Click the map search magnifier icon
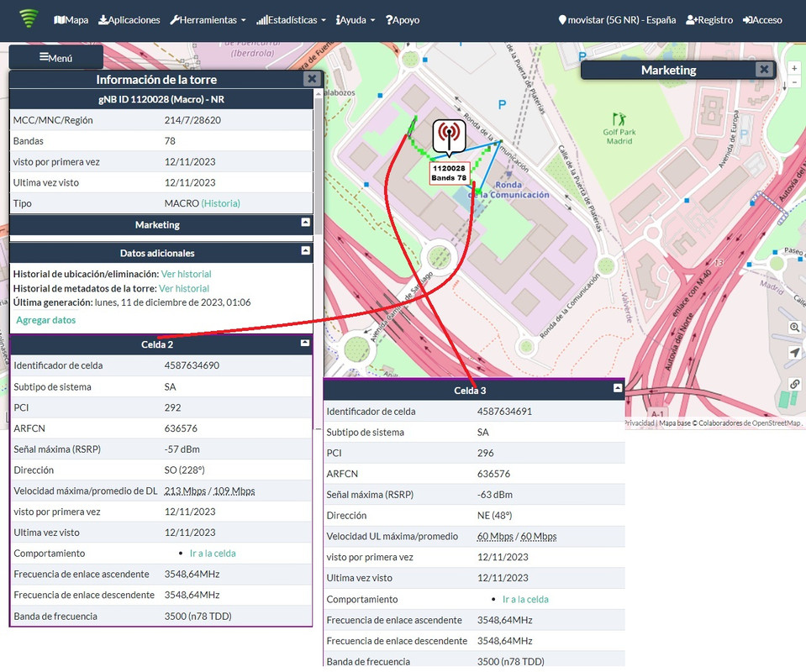This screenshot has width=806, height=672. (795, 328)
